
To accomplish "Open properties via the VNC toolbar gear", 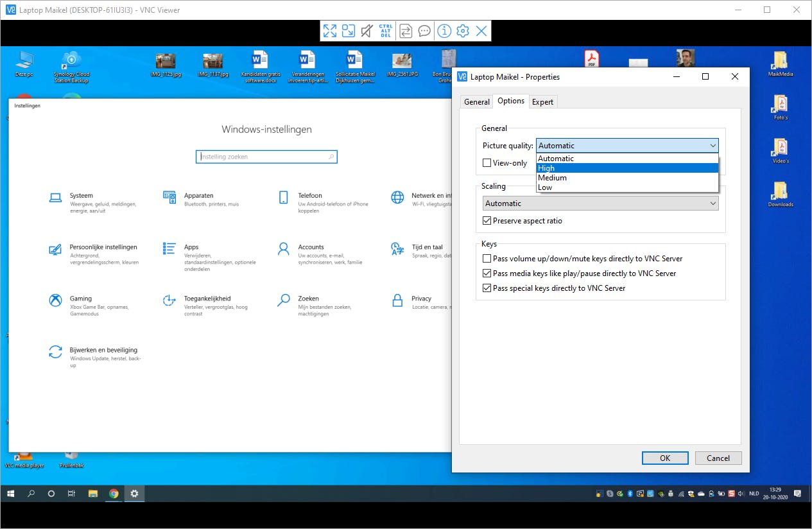I will tap(463, 31).
